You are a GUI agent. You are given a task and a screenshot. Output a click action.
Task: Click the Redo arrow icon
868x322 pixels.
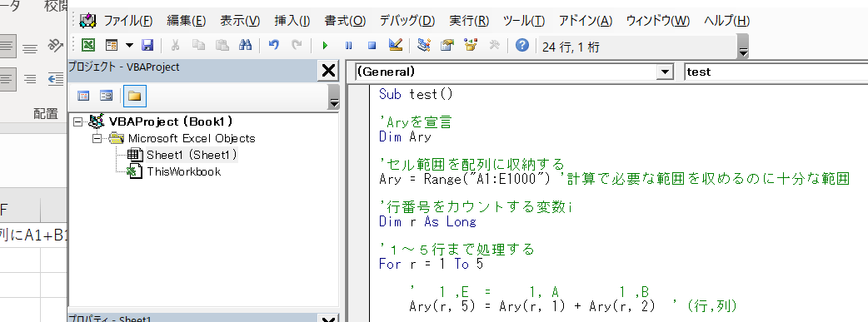point(297,46)
